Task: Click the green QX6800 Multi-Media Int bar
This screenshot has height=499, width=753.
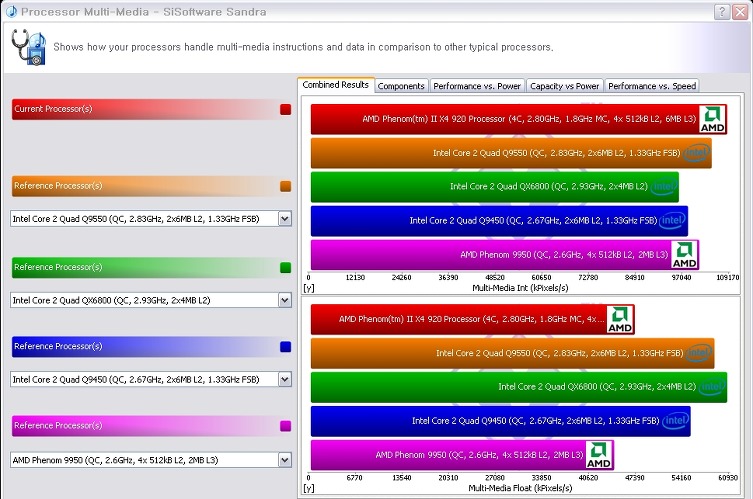Action: [x=495, y=187]
